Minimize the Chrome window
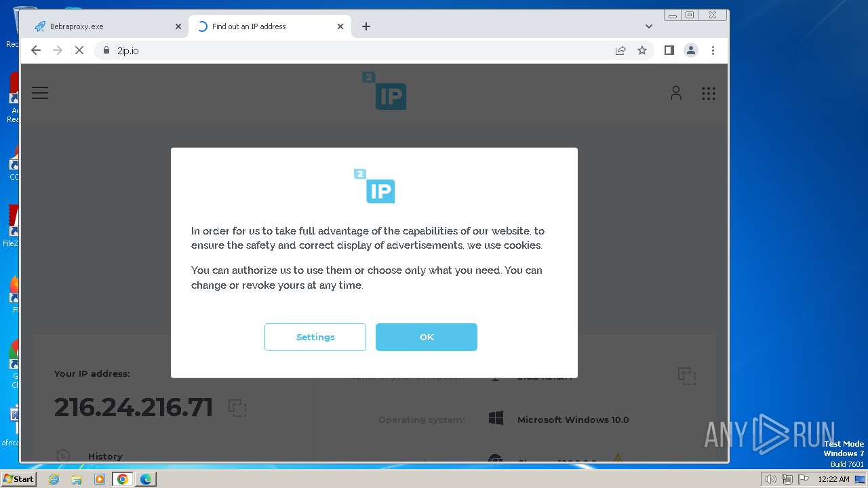Screen dimensions: 868x488 click(673, 15)
